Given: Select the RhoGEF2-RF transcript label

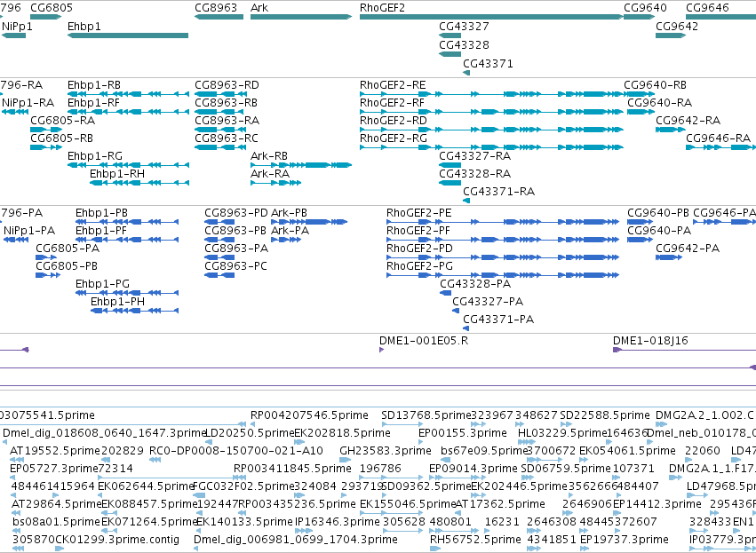Looking at the screenshot, I should [392, 103].
